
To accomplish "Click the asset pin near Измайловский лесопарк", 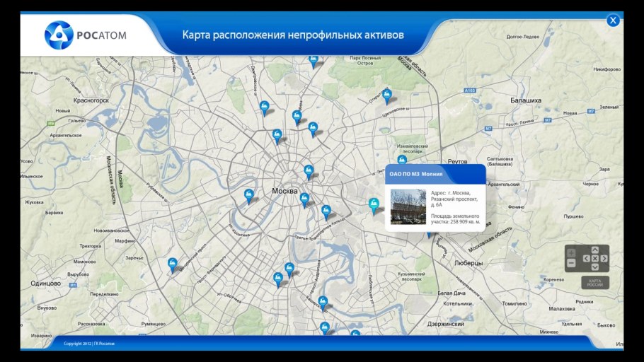I will (401, 160).
